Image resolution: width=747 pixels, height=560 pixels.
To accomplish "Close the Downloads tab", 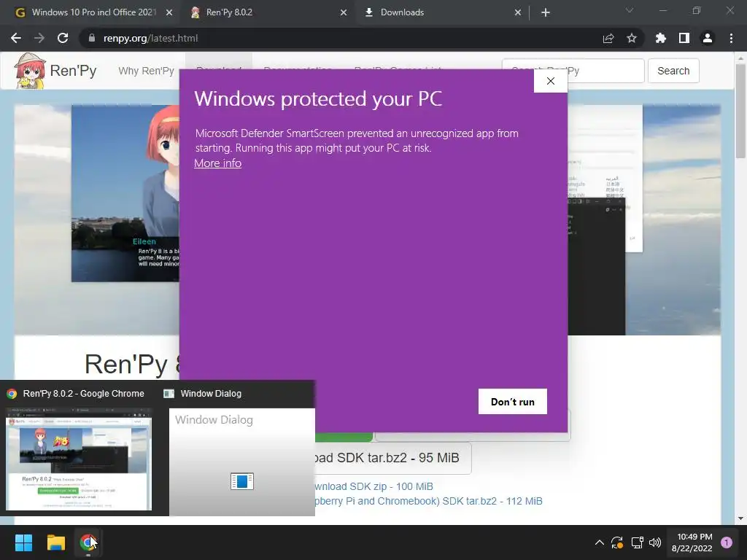I will 518,12.
